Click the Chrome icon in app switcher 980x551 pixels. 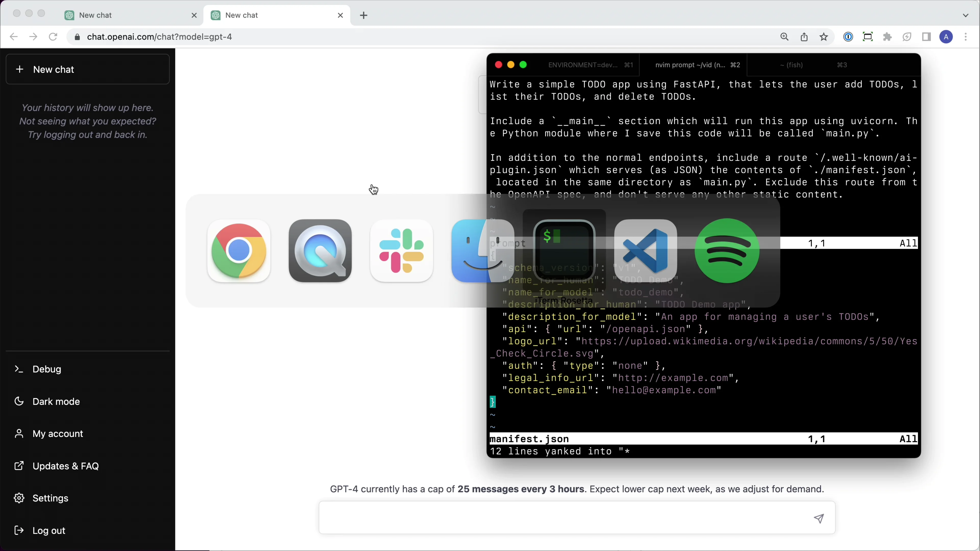pyautogui.click(x=239, y=251)
